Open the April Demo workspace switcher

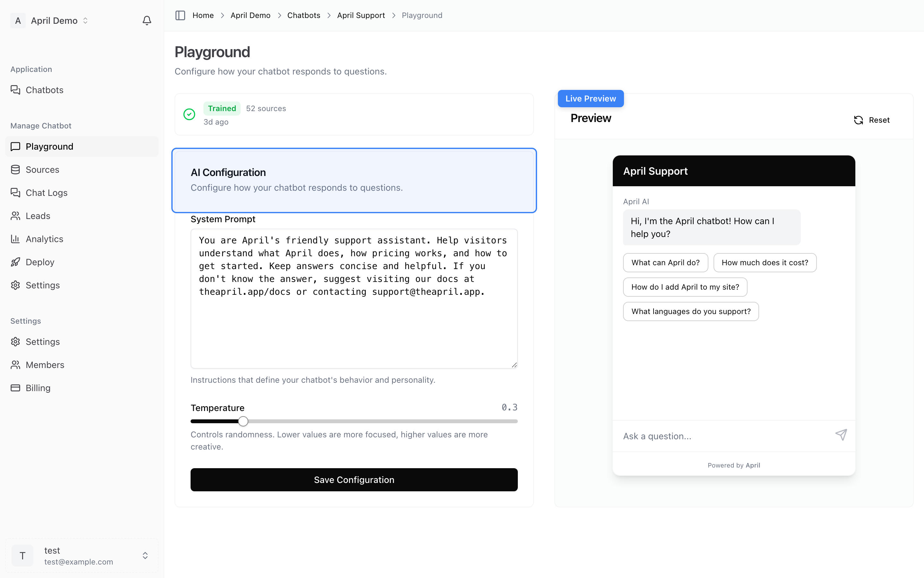coord(50,21)
